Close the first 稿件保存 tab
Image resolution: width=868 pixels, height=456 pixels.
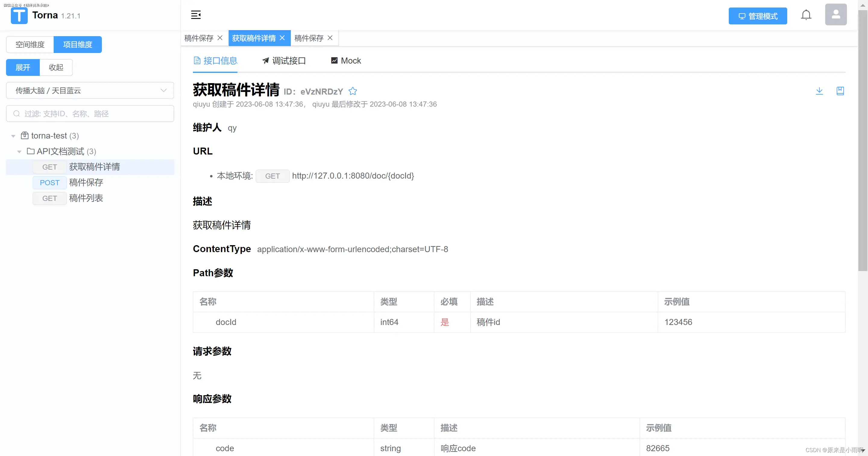click(220, 38)
